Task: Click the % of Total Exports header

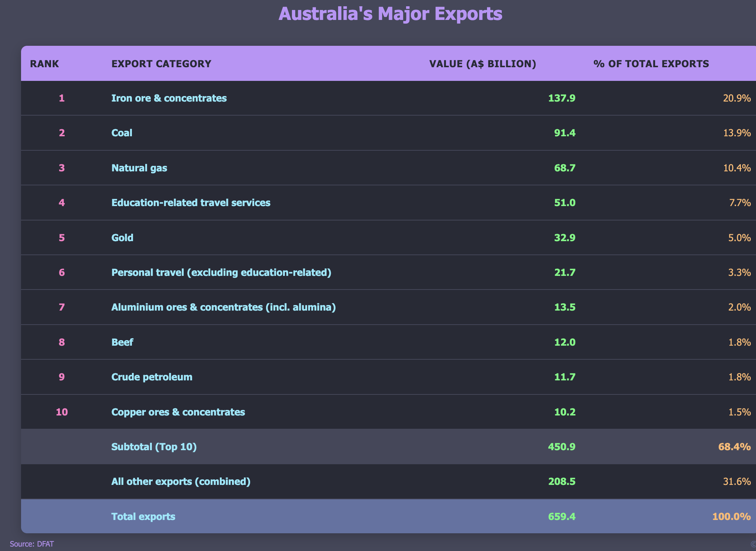Action: pos(651,64)
